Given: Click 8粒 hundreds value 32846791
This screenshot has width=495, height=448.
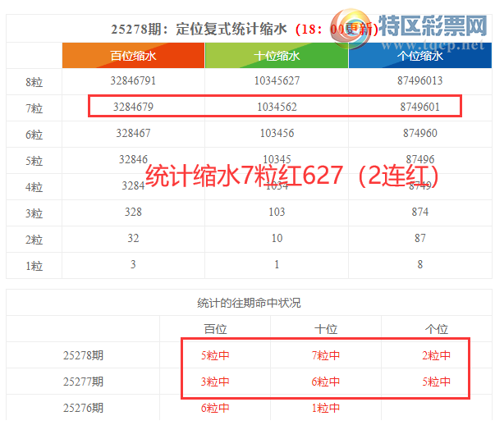Looking at the screenshot, I should point(133,80).
